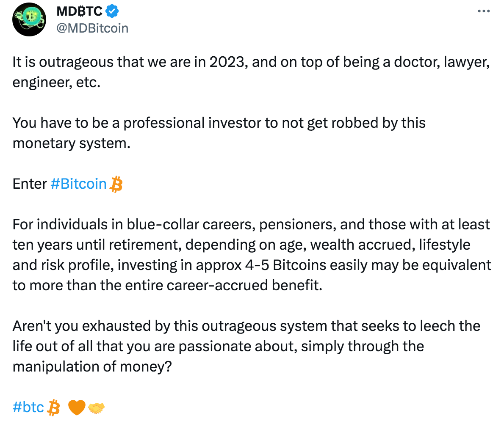Click the handshake emoji
This screenshot has height=424, width=504.
point(96,408)
